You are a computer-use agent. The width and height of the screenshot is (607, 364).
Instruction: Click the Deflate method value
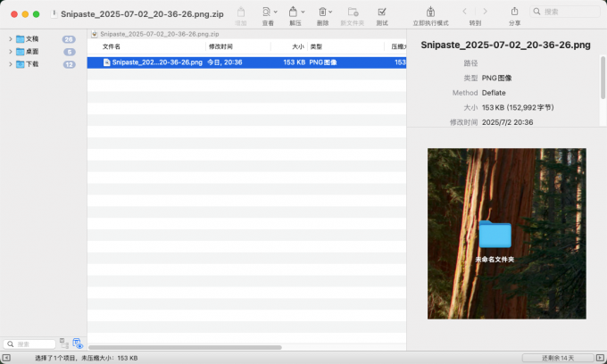pos(494,93)
